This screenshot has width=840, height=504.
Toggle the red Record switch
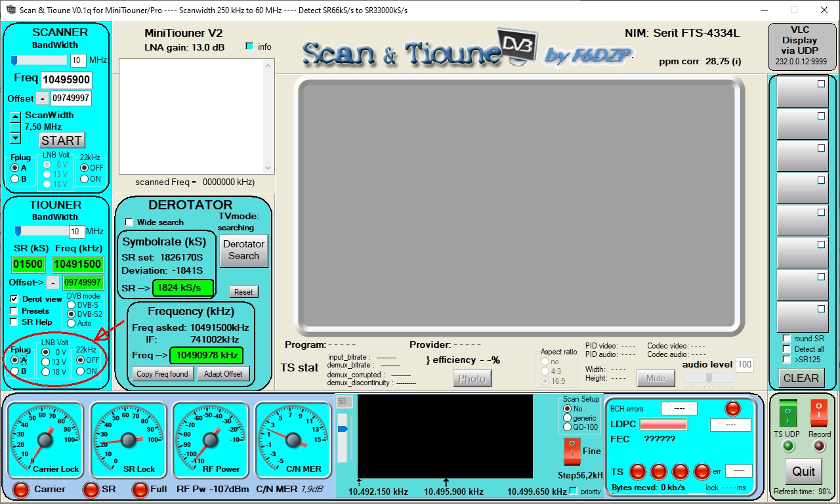[819, 413]
